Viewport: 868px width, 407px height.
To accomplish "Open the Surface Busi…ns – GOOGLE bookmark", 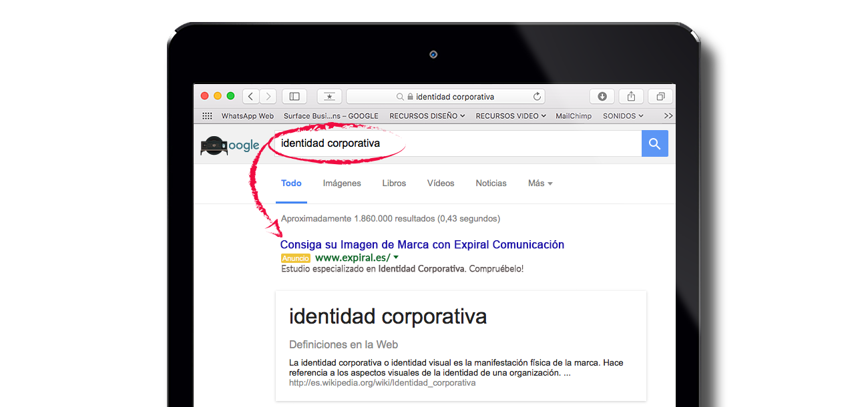I will tap(331, 115).
